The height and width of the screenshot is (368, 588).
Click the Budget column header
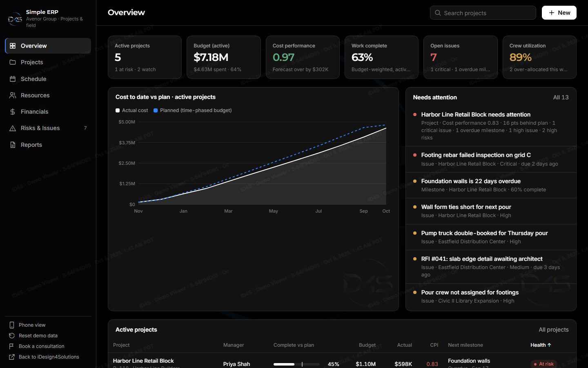tap(367, 345)
